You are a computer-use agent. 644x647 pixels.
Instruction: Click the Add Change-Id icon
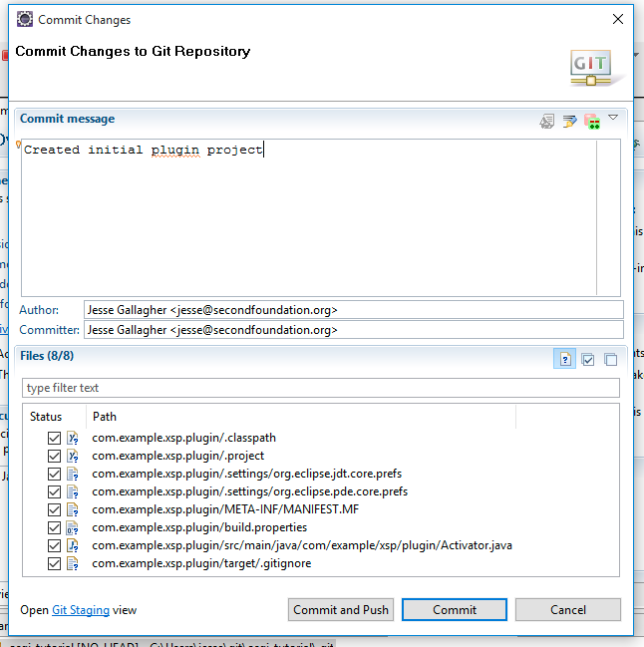(x=592, y=121)
